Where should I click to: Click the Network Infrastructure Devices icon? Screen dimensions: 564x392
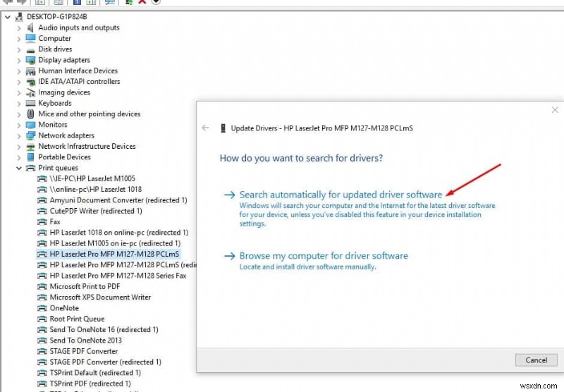click(30, 147)
